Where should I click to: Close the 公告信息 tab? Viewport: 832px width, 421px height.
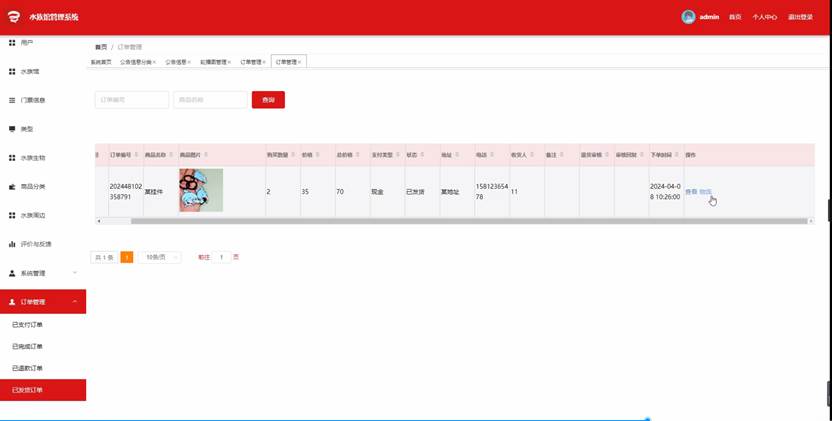click(189, 62)
